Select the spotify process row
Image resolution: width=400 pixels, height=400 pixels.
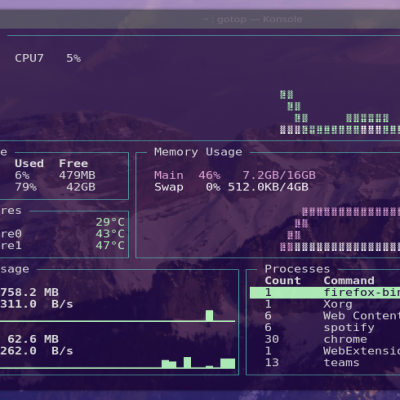(325, 327)
